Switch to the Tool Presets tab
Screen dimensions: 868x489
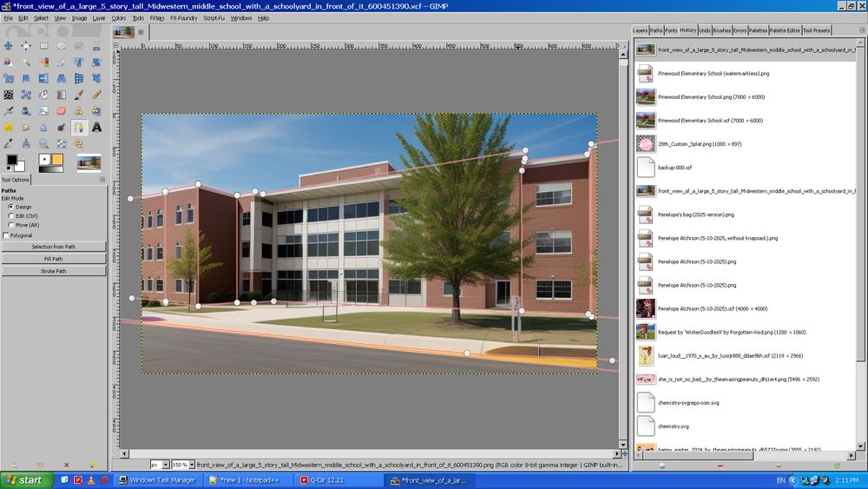[817, 30]
